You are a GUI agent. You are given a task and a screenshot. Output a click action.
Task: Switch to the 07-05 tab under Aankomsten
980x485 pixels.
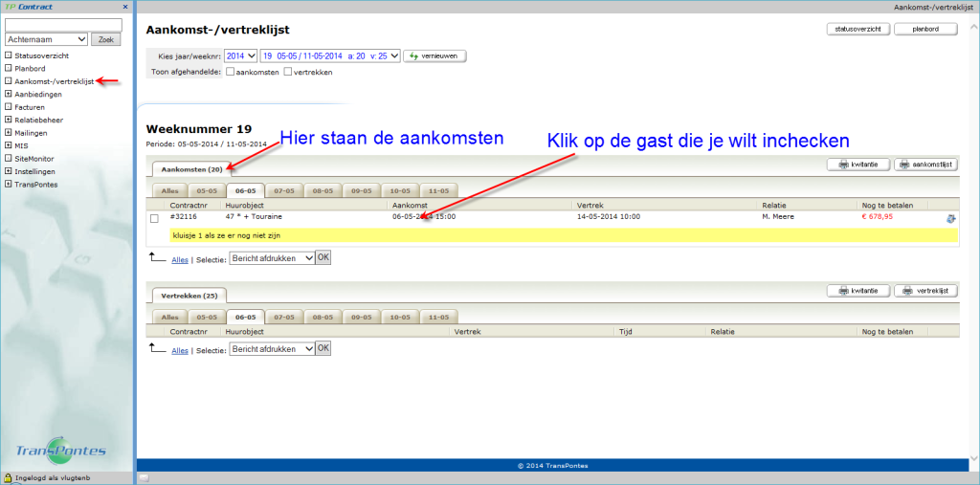click(x=284, y=190)
